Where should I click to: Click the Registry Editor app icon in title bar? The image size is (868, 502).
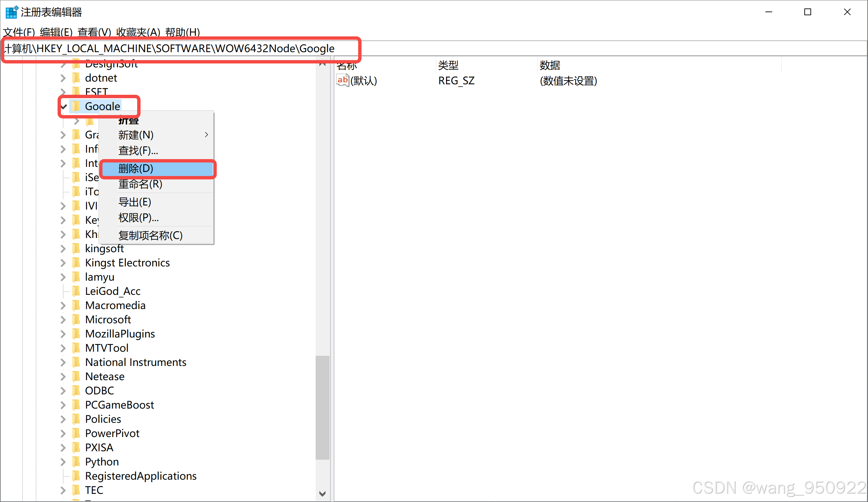click(12, 12)
